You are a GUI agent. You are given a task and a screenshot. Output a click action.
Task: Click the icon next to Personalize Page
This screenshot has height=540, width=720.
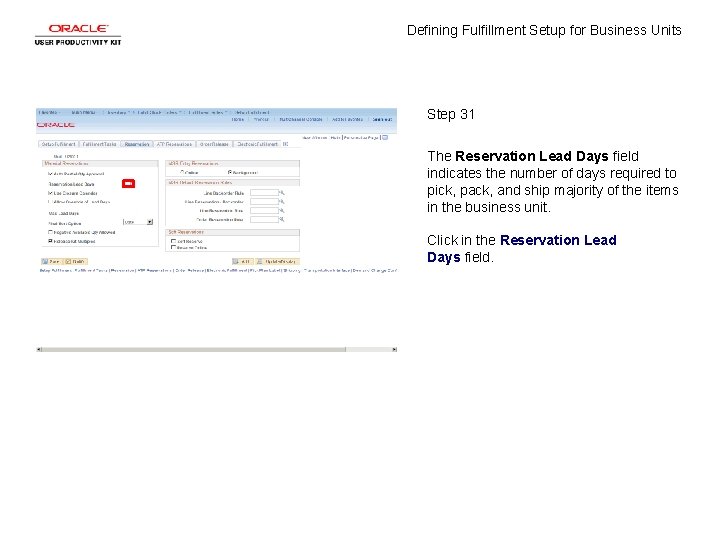point(385,137)
